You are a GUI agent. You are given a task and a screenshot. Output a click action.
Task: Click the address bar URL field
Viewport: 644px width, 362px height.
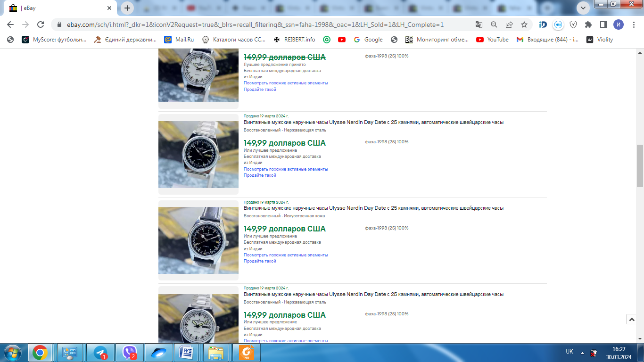[255, 25]
